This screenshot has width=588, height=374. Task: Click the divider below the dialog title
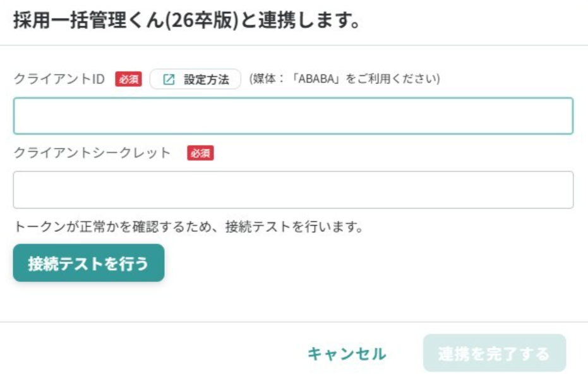294,44
